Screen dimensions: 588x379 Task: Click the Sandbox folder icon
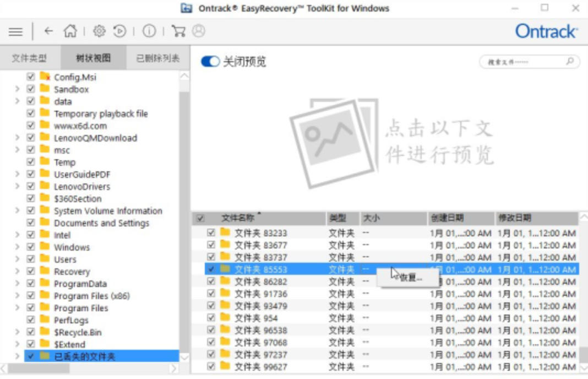coord(45,89)
